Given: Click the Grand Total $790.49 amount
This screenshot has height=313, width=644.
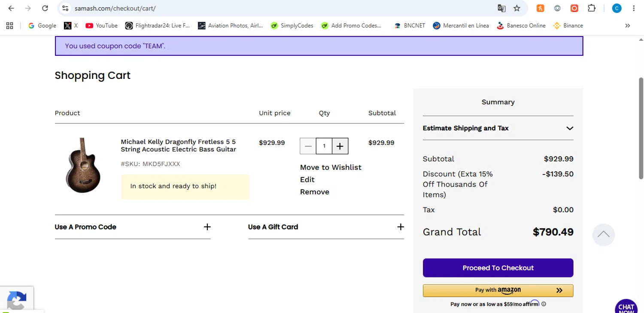Looking at the screenshot, I should [x=553, y=232].
